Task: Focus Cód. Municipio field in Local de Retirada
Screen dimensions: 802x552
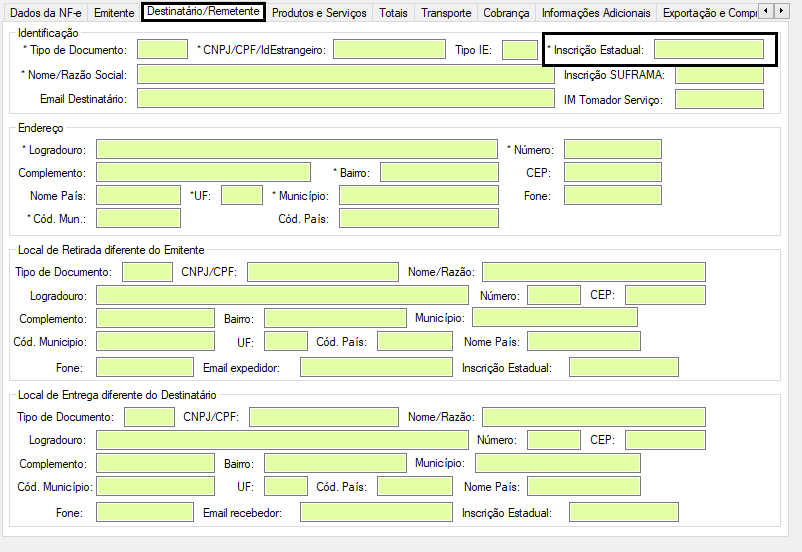Action: (155, 341)
